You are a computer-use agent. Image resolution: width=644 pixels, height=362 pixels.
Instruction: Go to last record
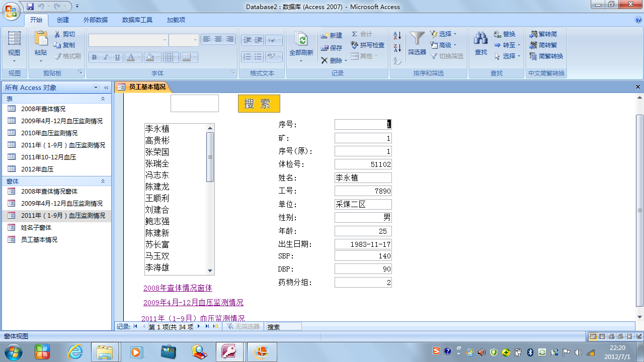click(207, 326)
